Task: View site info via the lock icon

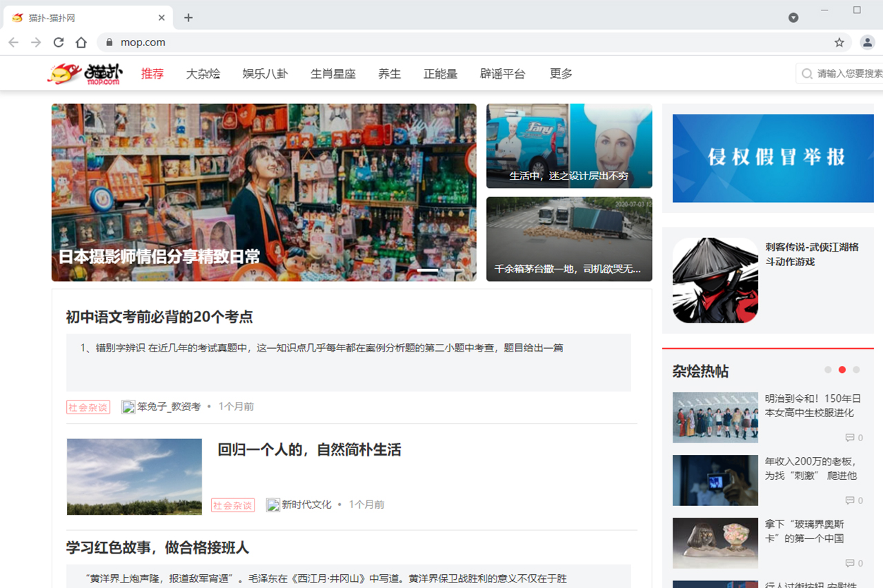Action: 109,42
